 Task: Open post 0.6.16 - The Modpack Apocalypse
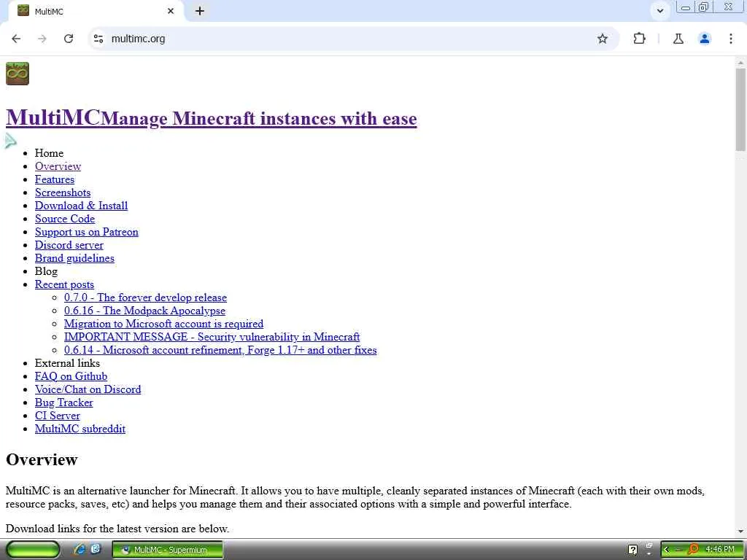(145, 311)
